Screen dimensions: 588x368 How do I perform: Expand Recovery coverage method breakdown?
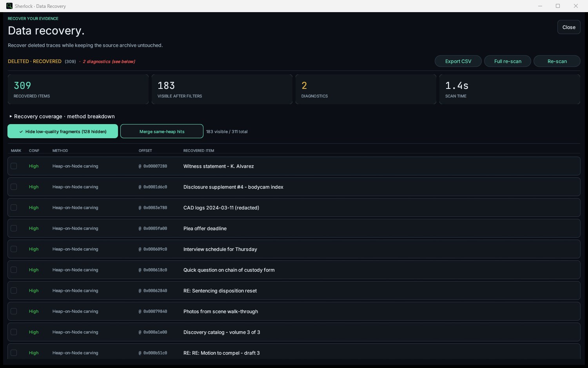pos(62,116)
